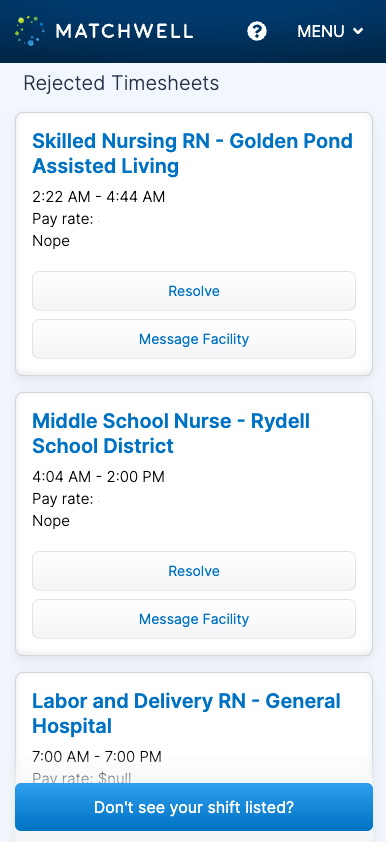Viewport: 386px width, 842px height.
Task: Open Labor and Delivery RN - General Hospital
Action: 186,713
